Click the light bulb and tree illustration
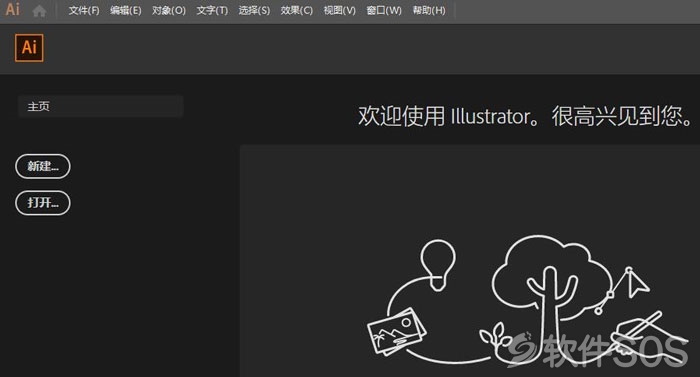700x377 pixels. [x=527, y=298]
